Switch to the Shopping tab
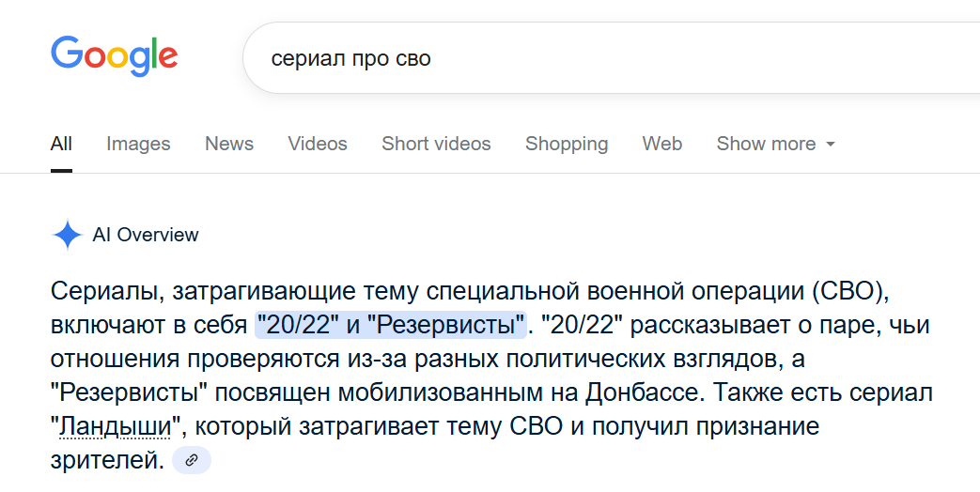 pyautogui.click(x=567, y=144)
